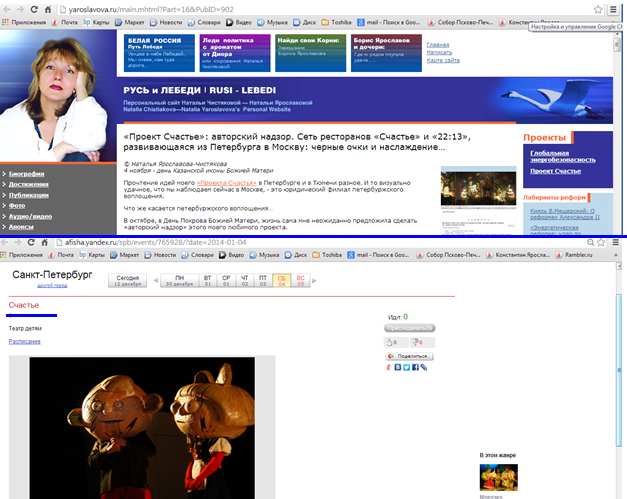Open the Расписание link
This screenshot has width=627, height=499.
click(x=25, y=341)
